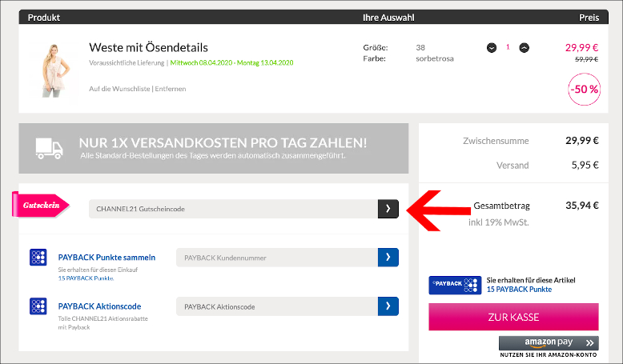This screenshot has height=364, width=623.
Task: Submit the Gutscheincode with the dark arrow button
Action: (x=388, y=209)
